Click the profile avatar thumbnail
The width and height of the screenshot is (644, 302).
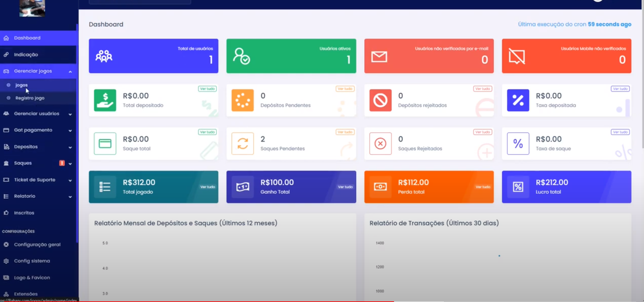pos(32,8)
